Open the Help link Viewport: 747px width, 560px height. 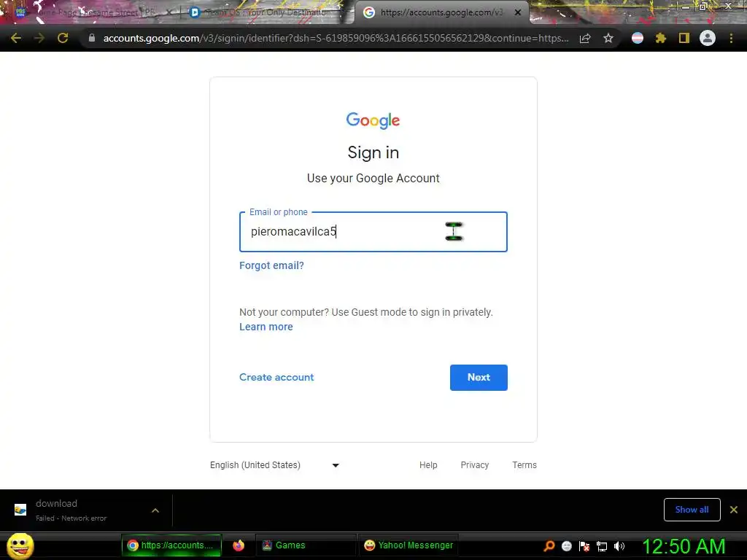(428, 465)
